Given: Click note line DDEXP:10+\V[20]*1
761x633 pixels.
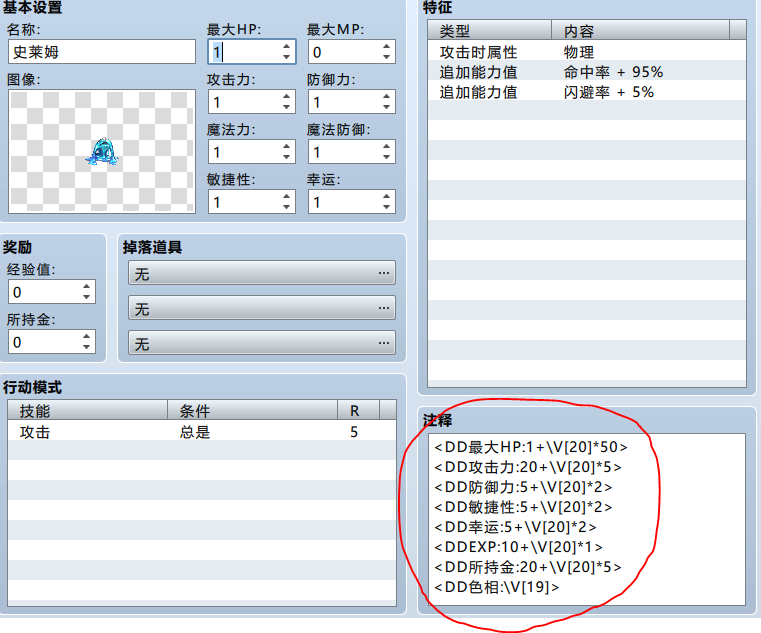Looking at the screenshot, I should (x=518, y=547).
